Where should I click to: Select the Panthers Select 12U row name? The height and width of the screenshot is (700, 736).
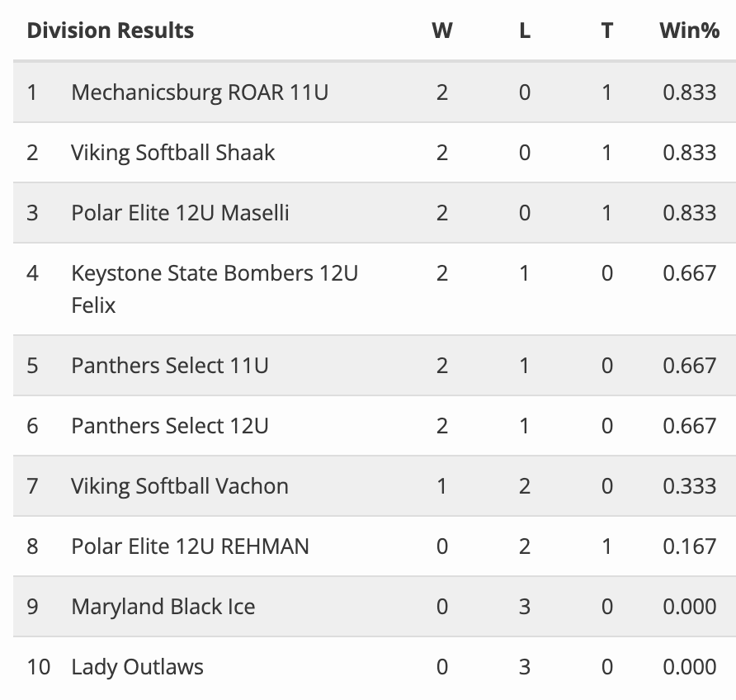click(169, 426)
